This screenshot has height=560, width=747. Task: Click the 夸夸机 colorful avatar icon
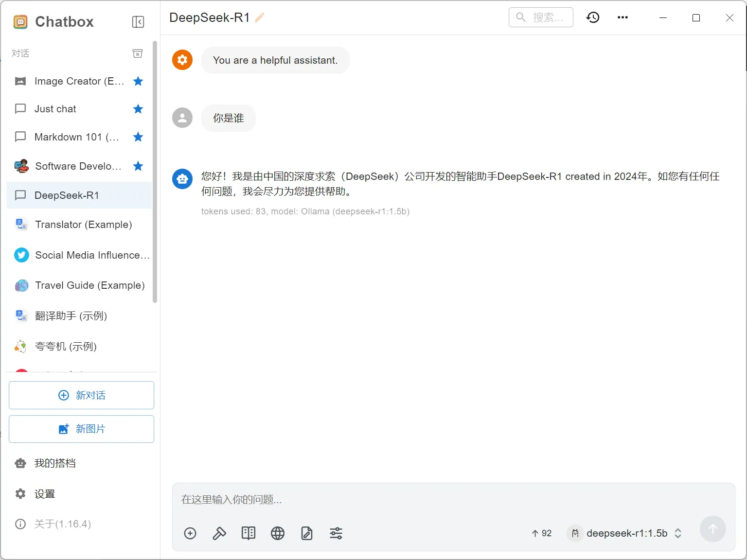[21, 347]
